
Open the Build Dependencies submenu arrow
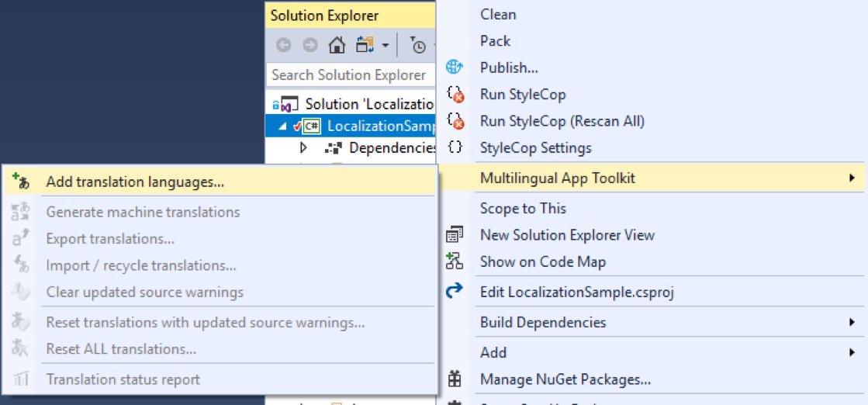pyautogui.click(x=852, y=322)
